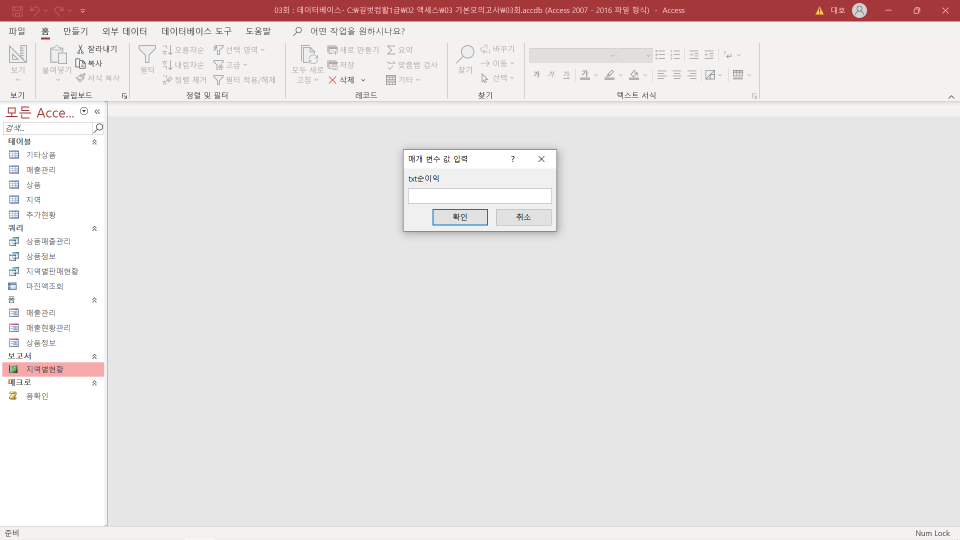Switch to the 데이터베이스 도구 tab

[196, 31]
